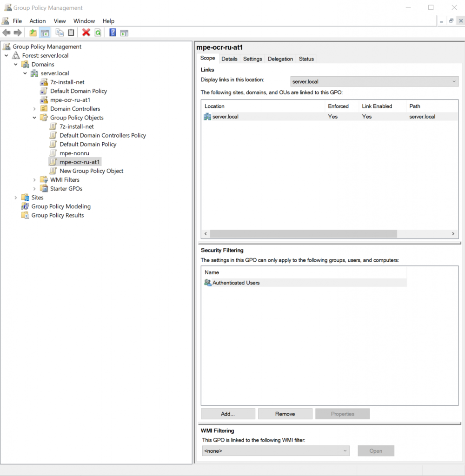465x476 pixels.
Task: Click the red Delete icon
Action: coord(86,33)
